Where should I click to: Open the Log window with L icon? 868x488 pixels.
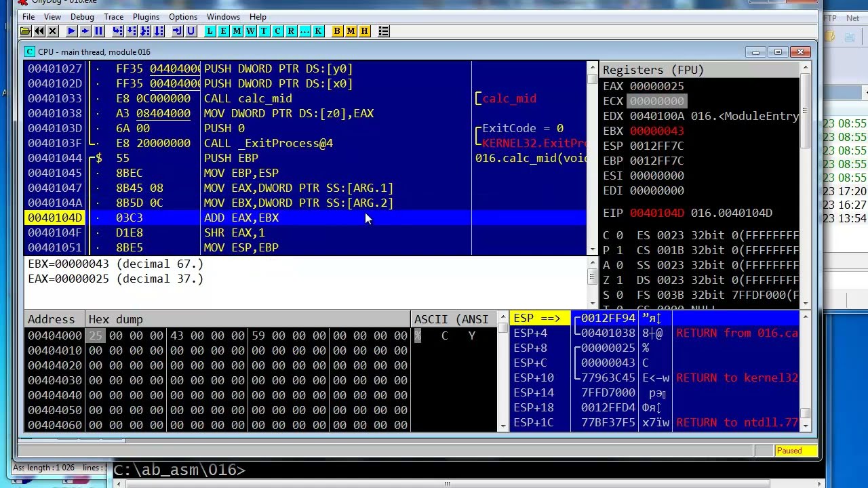point(210,31)
